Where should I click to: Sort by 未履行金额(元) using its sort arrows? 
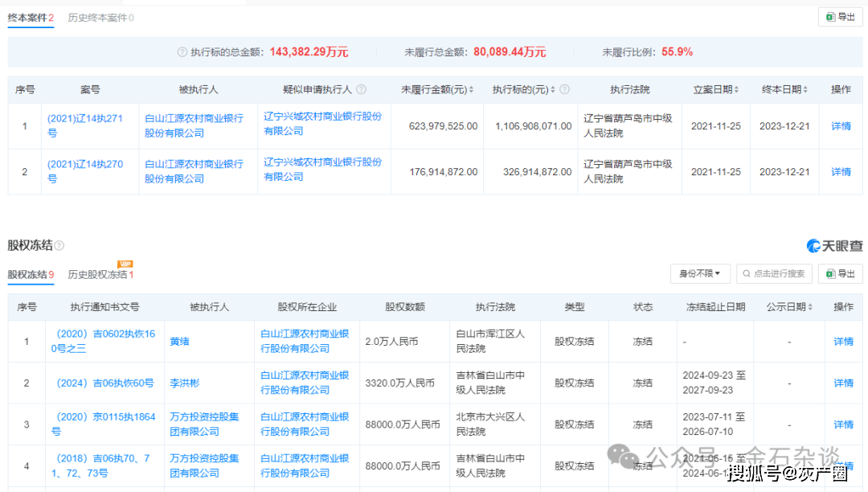coord(471,90)
